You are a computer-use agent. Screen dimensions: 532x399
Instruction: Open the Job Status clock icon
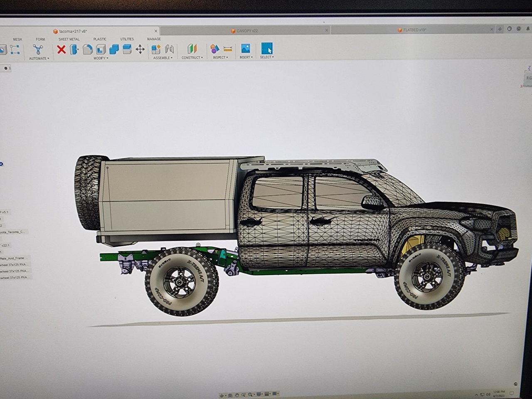point(519,29)
